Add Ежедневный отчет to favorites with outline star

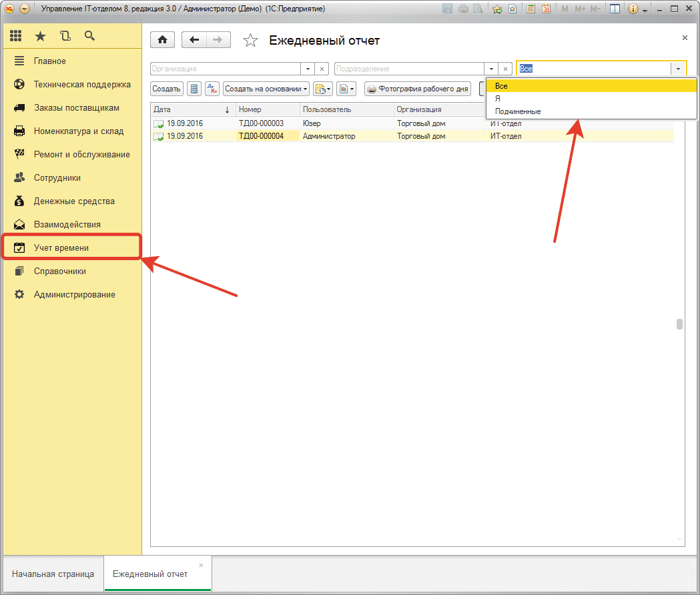[x=250, y=41]
